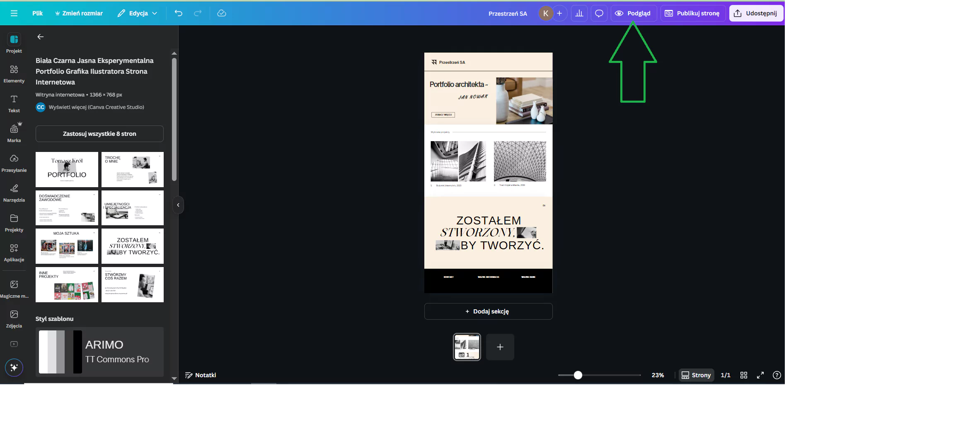Open the hamburger main menu
The image size is (980, 448).
click(14, 13)
